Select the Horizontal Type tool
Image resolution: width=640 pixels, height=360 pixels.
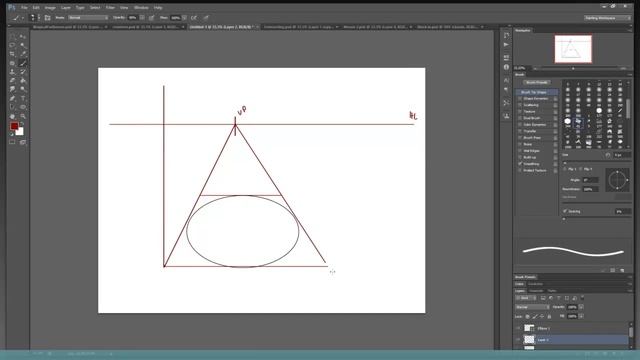[23, 98]
